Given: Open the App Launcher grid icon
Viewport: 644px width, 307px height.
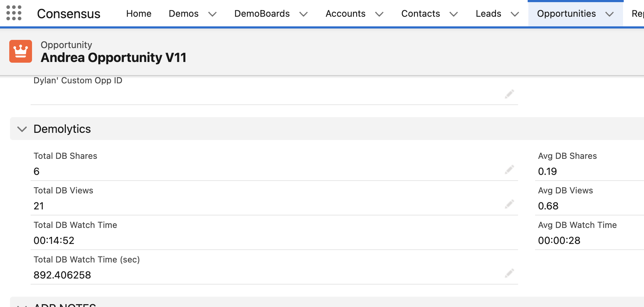Looking at the screenshot, I should pyautogui.click(x=14, y=13).
